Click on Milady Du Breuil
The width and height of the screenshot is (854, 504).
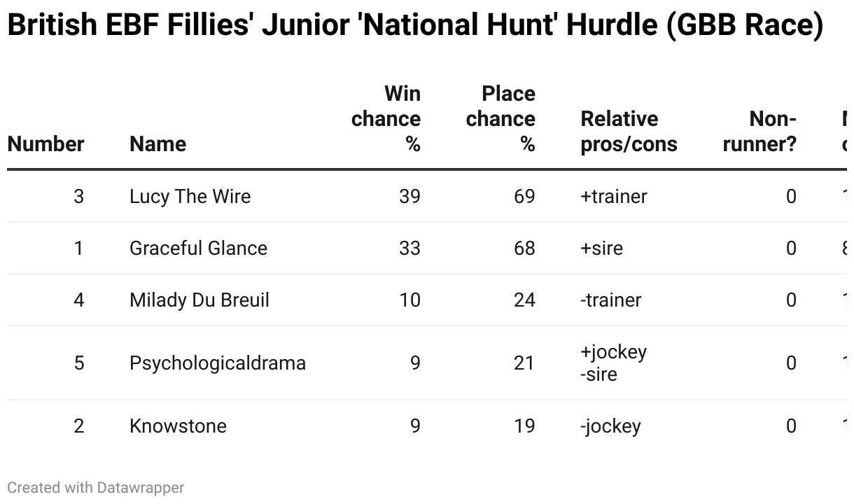coord(199,300)
